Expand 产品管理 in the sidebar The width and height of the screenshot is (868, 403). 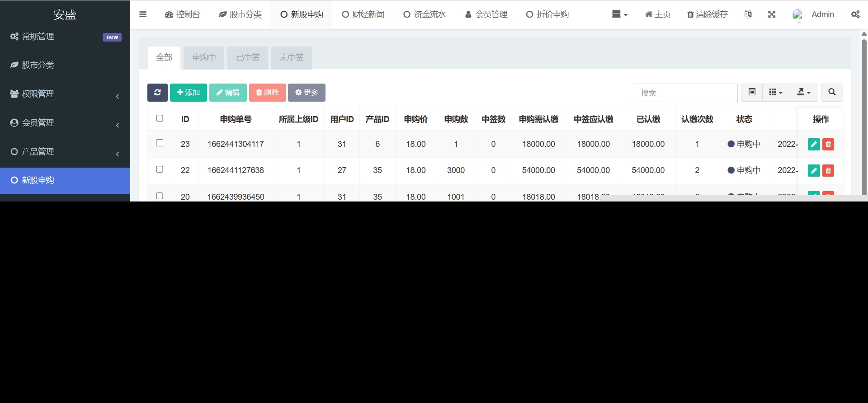point(65,152)
